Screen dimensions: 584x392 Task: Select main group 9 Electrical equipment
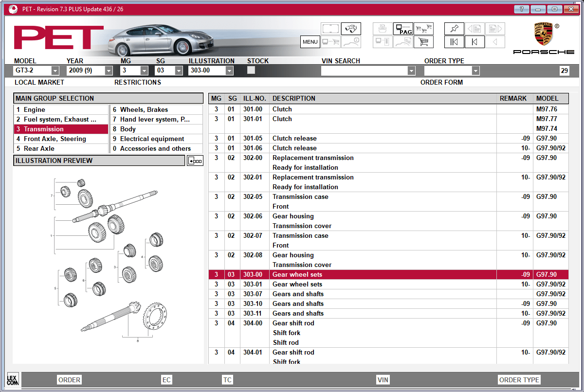[157, 139]
